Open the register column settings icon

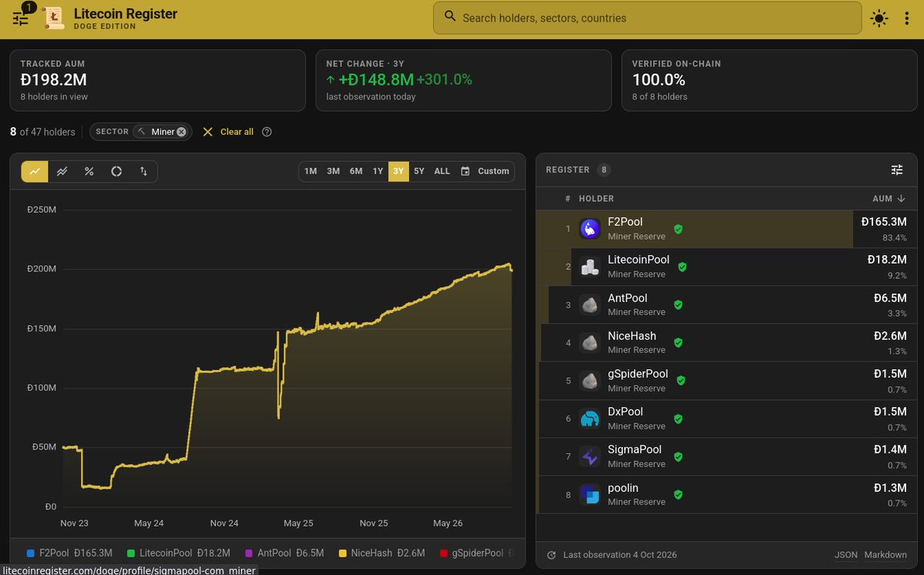pyautogui.click(x=897, y=170)
